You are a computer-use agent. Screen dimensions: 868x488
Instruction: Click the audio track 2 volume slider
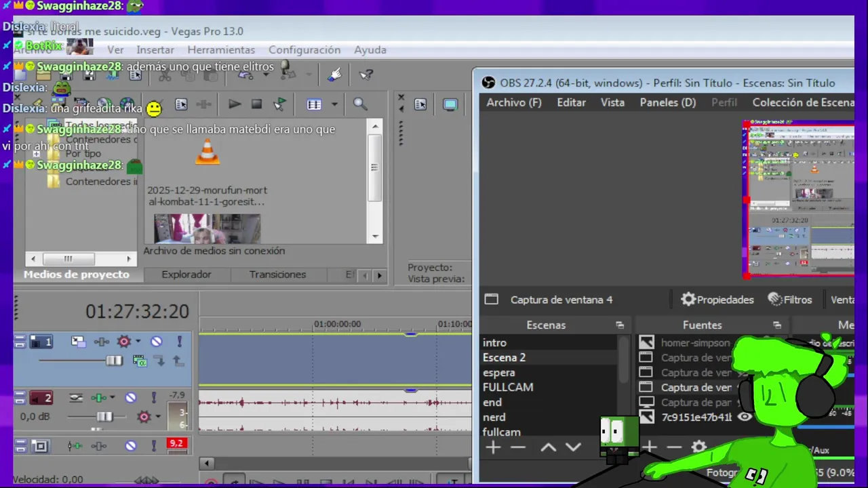click(x=104, y=416)
